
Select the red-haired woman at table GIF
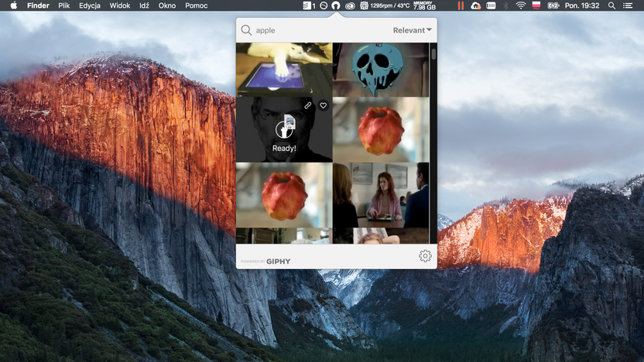tap(381, 195)
